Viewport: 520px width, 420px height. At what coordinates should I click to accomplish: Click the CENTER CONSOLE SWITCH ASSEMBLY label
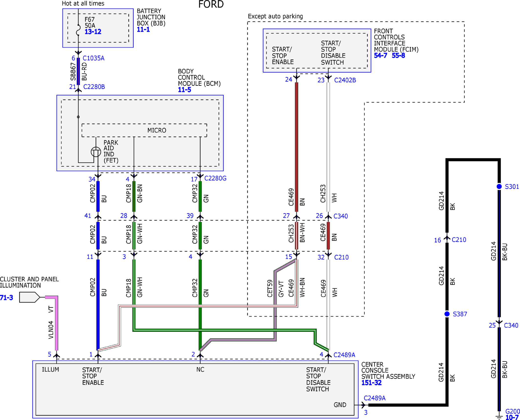point(388,370)
